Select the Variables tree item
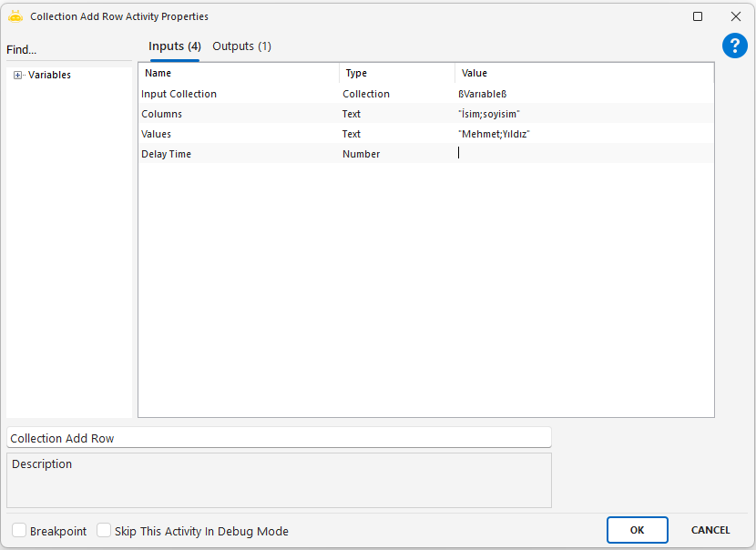The image size is (756, 550). [x=49, y=76]
